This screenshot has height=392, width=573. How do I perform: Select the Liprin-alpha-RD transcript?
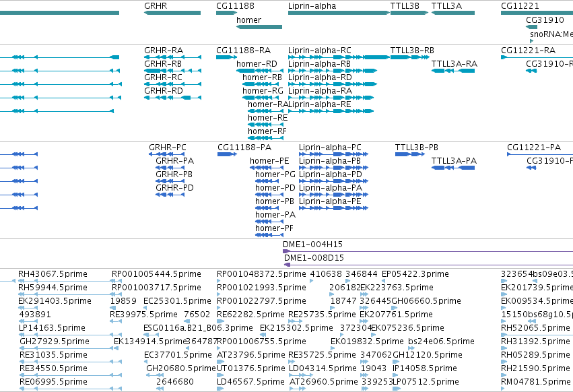tap(333, 84)
